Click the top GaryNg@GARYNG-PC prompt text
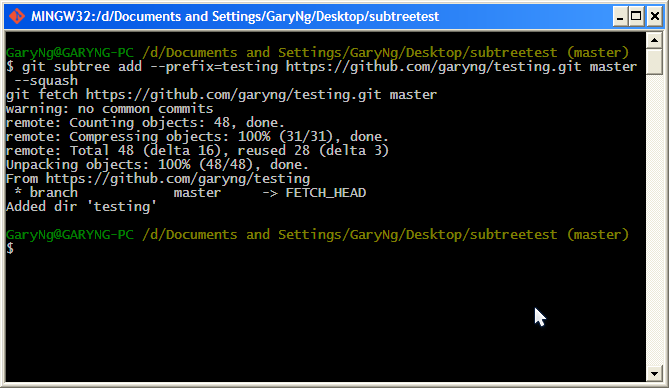This screenshot has height=388, width=669. coord(70,53)
